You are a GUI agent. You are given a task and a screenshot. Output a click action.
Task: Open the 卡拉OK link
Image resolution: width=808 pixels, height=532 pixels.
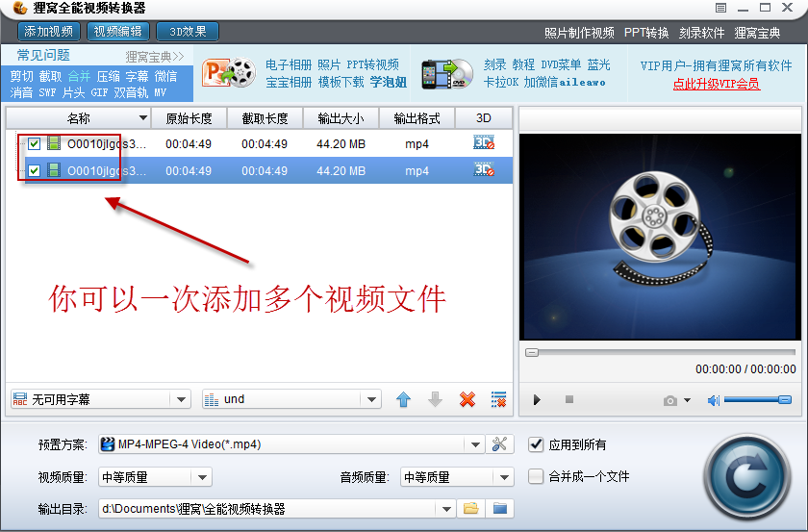[501, 83]
